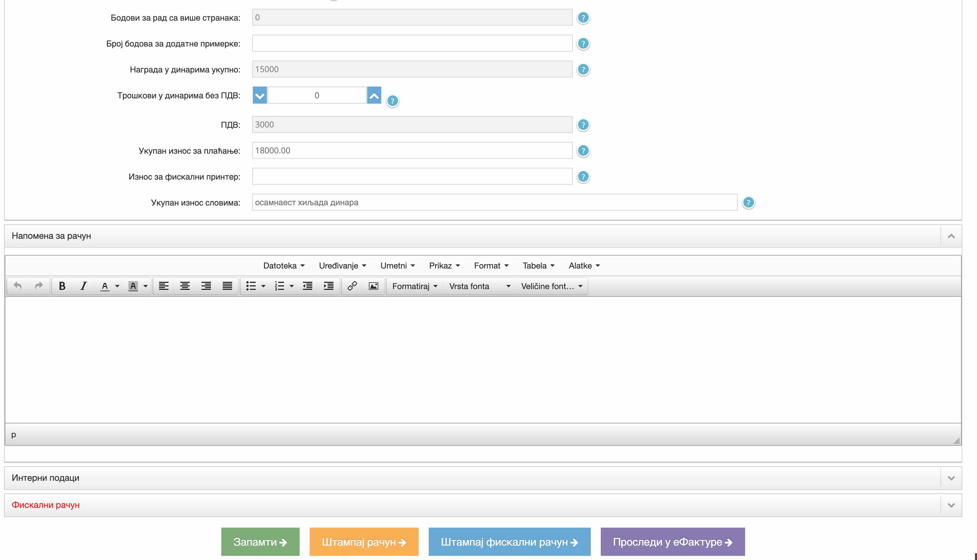Open the Veličine fonta dropdown
The width and height of the screenshot is (977, 560).
point(552,286)
